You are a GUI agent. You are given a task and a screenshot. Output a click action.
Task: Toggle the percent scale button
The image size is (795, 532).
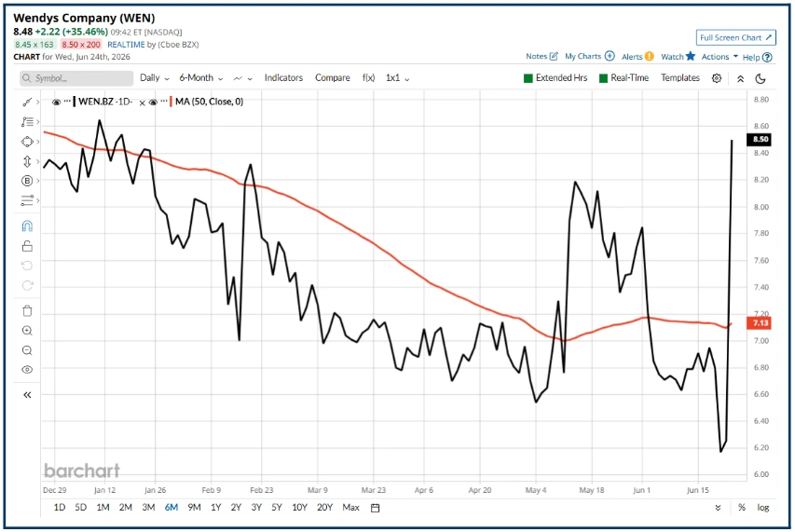click(742, 508)
